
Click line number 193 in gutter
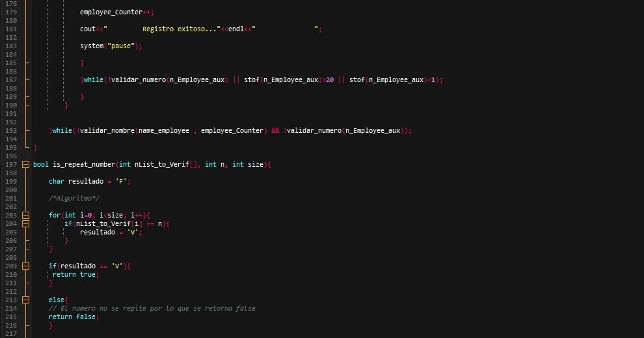point(11,130)
